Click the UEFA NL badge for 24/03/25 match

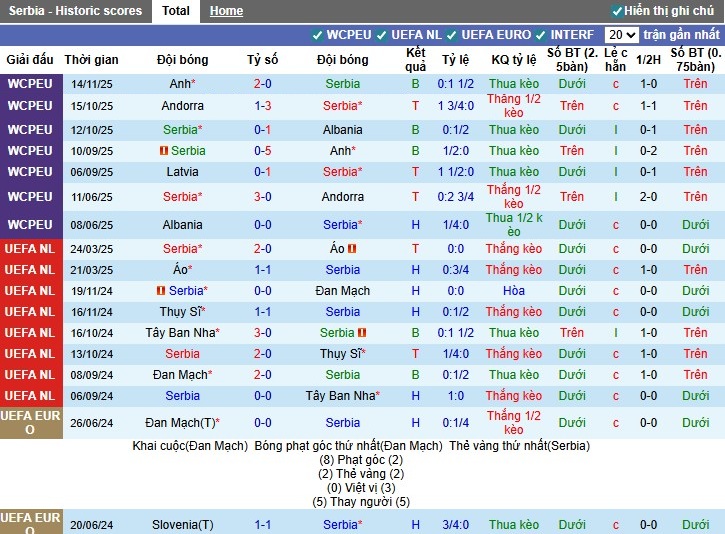click(30, 249)
